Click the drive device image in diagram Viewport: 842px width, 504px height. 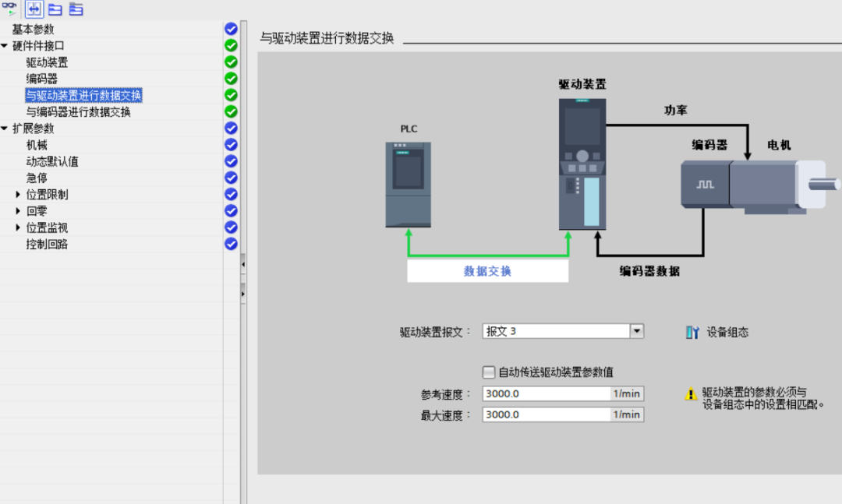(x=582, y=164)
